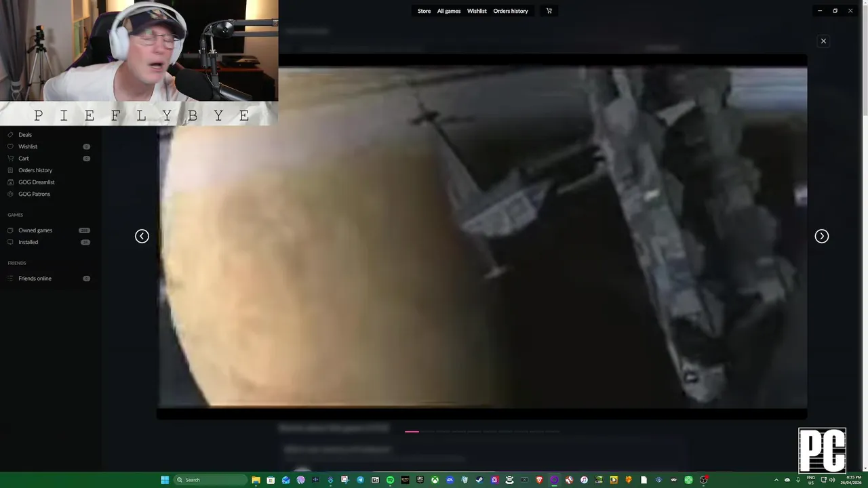The height and width of the screenshot is (488, 868).
Task: Open the EA app from the taskbar
Action: click(450, 480)
